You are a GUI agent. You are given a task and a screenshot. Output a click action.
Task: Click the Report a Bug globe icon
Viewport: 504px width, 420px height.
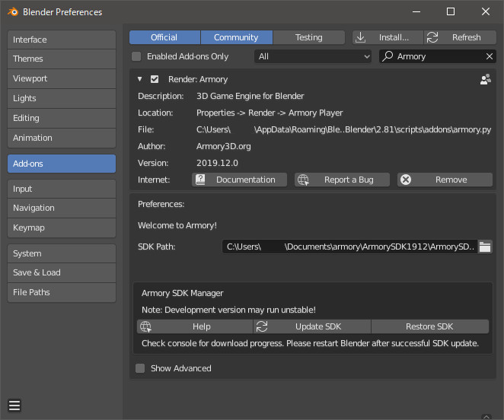303,180
